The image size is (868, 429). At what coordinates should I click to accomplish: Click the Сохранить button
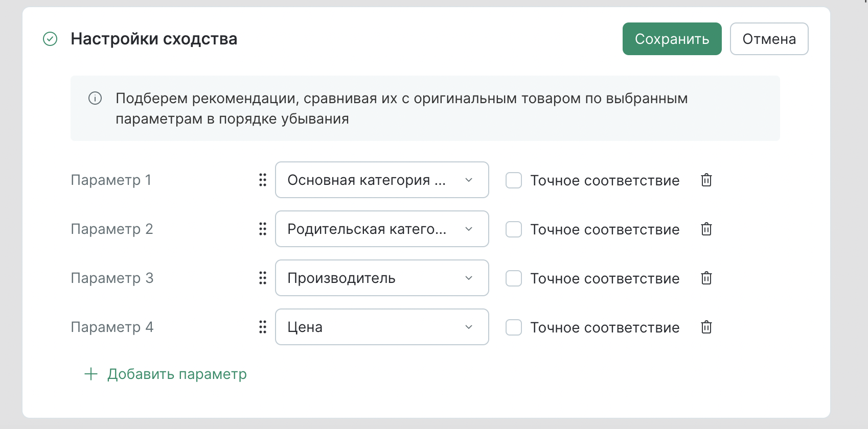coord(672,39)
